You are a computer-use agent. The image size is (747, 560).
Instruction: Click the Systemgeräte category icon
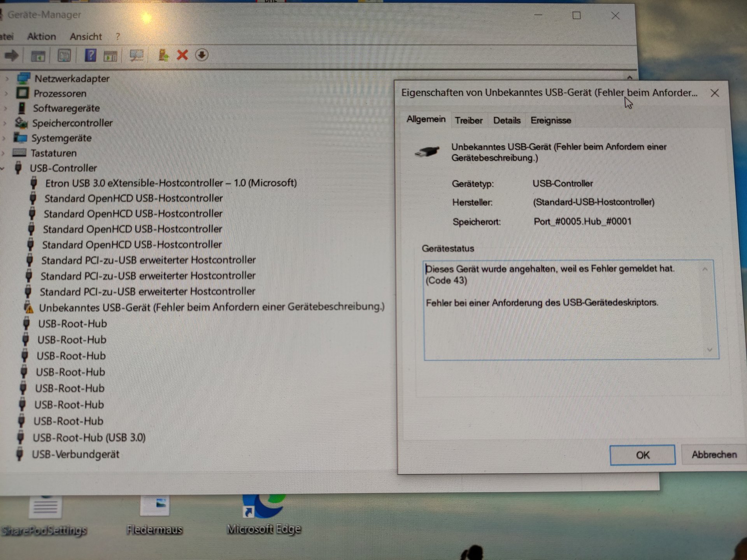(20, 138)
